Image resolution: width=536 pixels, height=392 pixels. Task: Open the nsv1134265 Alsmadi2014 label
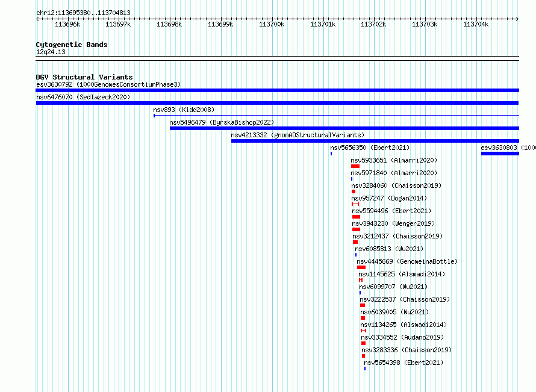404,325
